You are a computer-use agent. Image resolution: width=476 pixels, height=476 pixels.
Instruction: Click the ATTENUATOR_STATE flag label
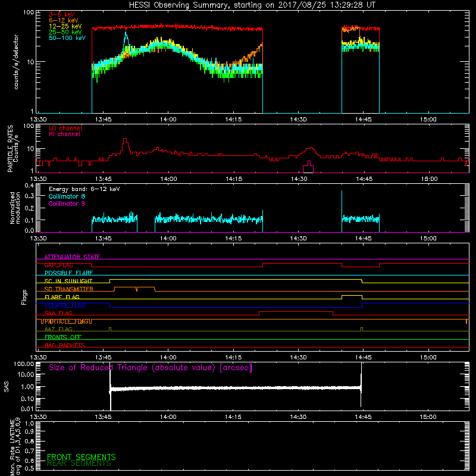point(72,257)
